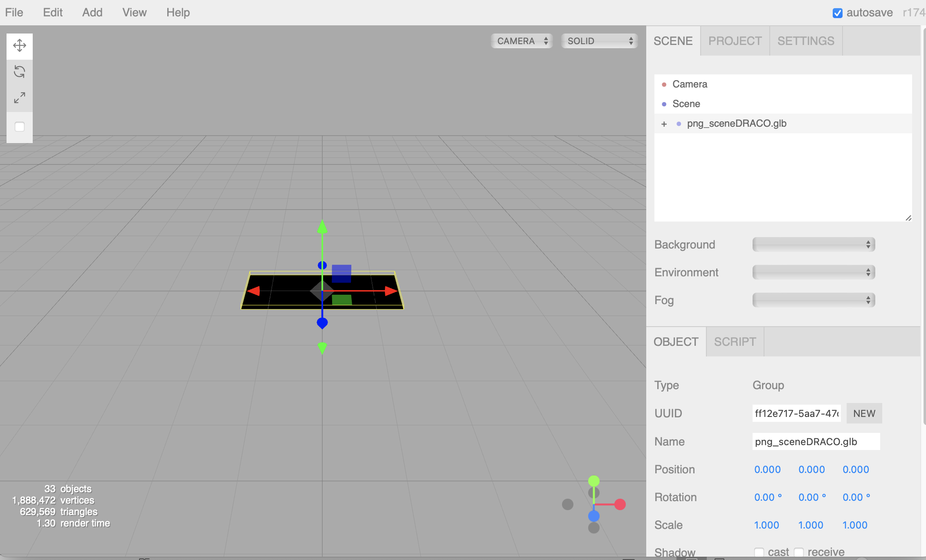This screenshot has height=560, width=926.
Task: Open the File menu
Action: [14, 13]
